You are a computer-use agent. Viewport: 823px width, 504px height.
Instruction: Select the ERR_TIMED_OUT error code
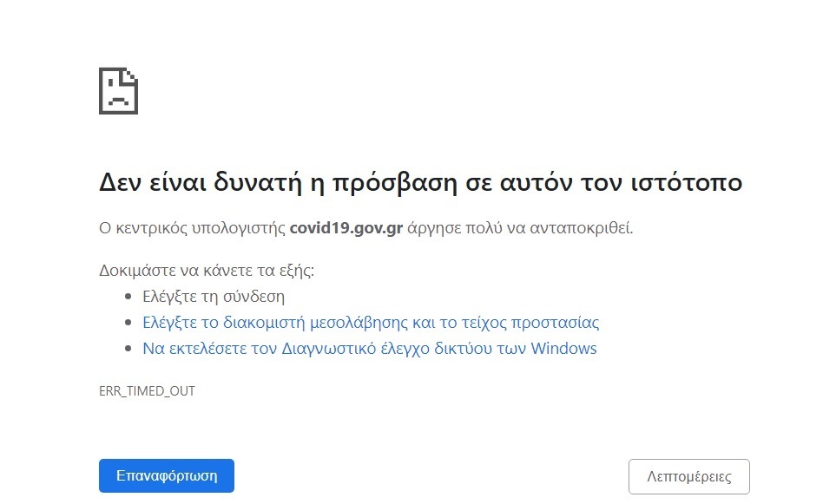(x=147, y=390)
